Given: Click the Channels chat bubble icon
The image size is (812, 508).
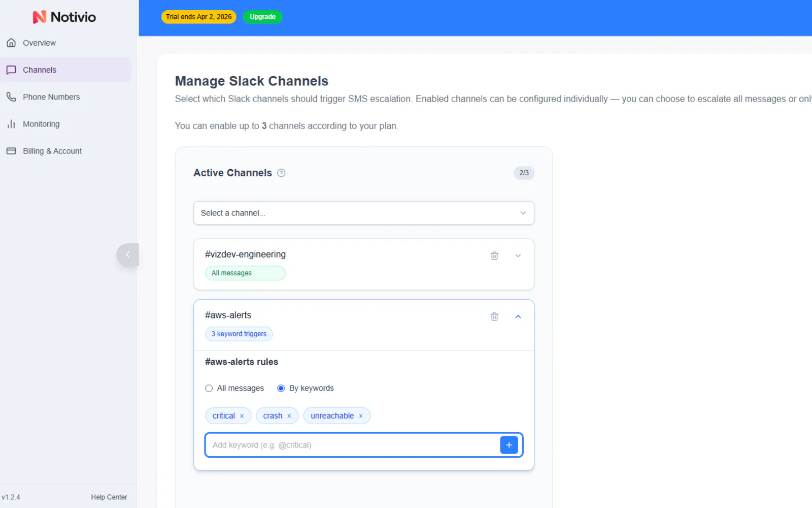Looking at the screenshot, I should coord(11,70).
